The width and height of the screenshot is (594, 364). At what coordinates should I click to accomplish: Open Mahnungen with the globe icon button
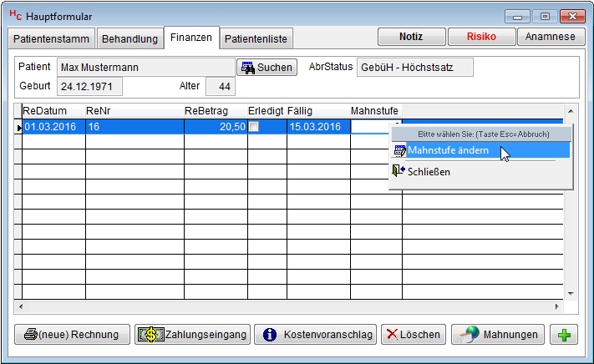click(498, 334)
